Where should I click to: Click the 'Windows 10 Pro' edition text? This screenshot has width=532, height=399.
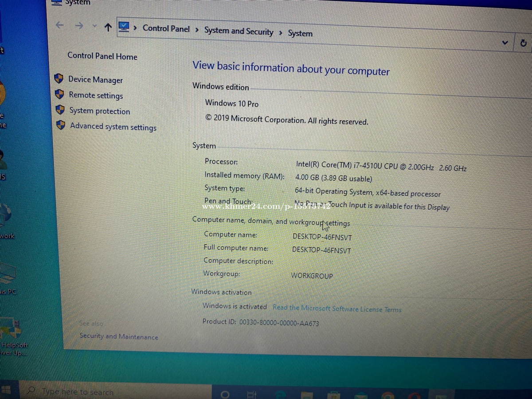(231, 103)
